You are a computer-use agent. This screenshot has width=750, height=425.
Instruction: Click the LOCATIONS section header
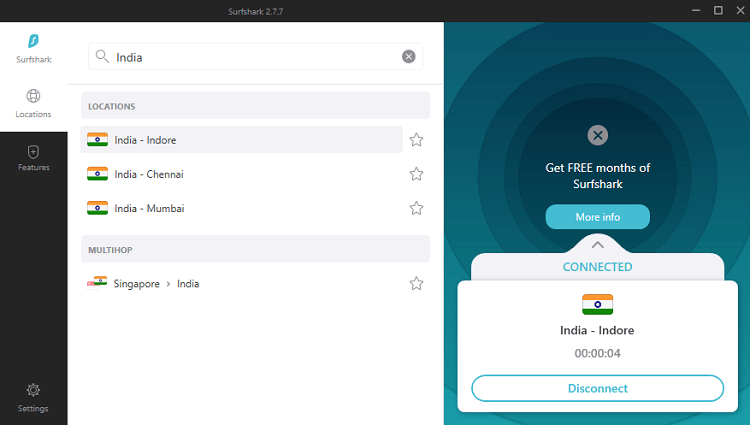(255, 106)
